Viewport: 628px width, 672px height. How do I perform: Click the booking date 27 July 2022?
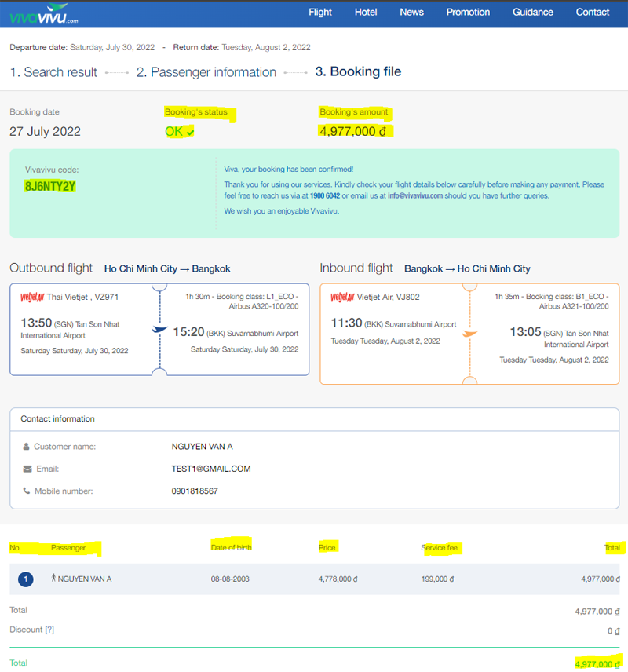tap(45, 132)
